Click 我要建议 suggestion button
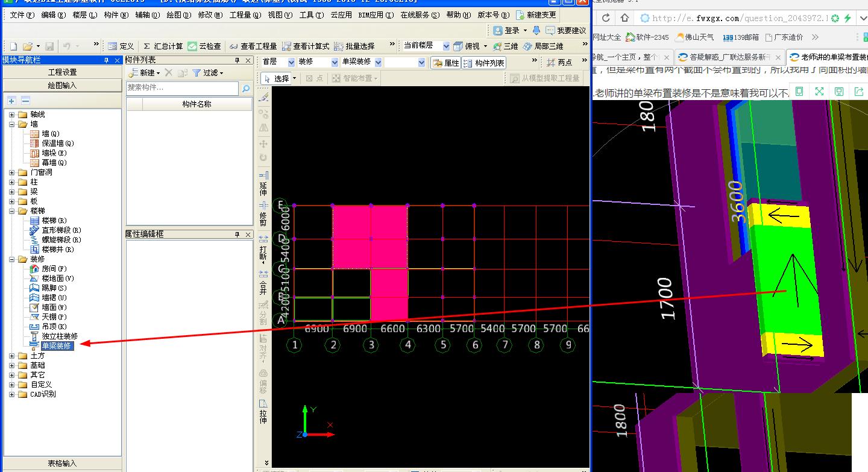The image size is (868, 472). [565, 30]
